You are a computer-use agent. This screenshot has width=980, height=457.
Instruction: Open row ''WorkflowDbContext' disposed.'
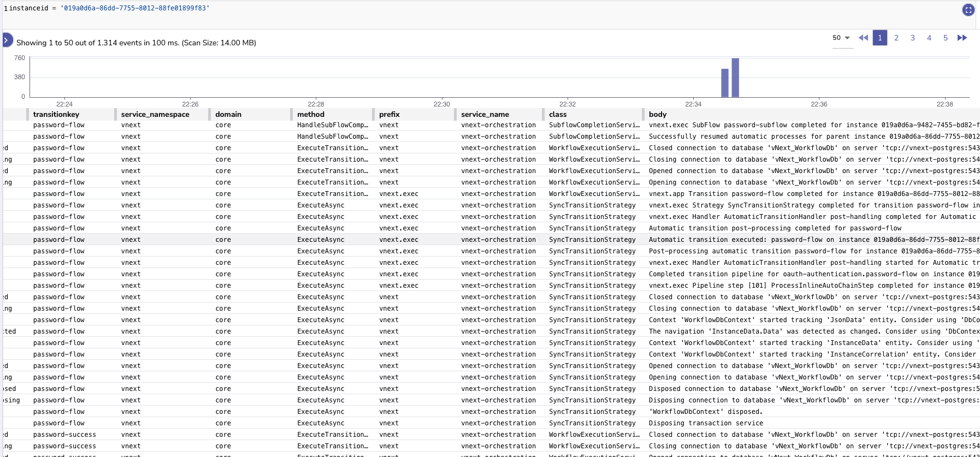492,412
